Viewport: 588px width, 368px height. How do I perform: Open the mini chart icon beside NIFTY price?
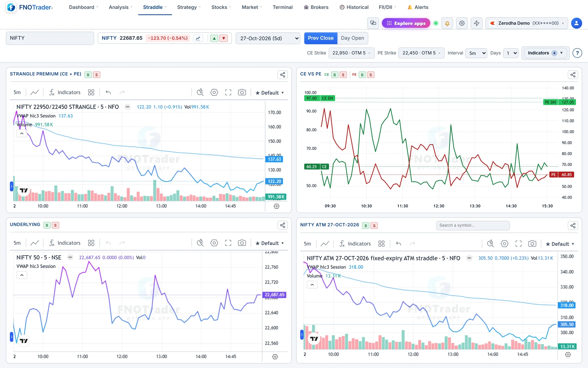(x=198, y=38)
